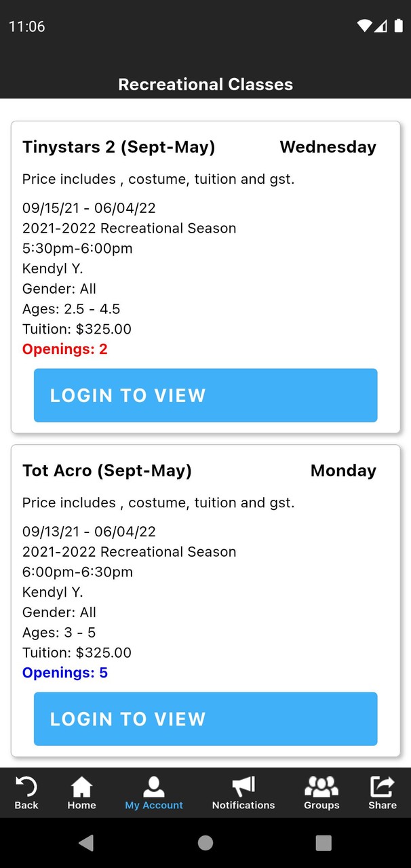The width and height of the screenshot is (411, 868).
Task: Tap Login to View for Tot Acro
Action: [206, 719]
